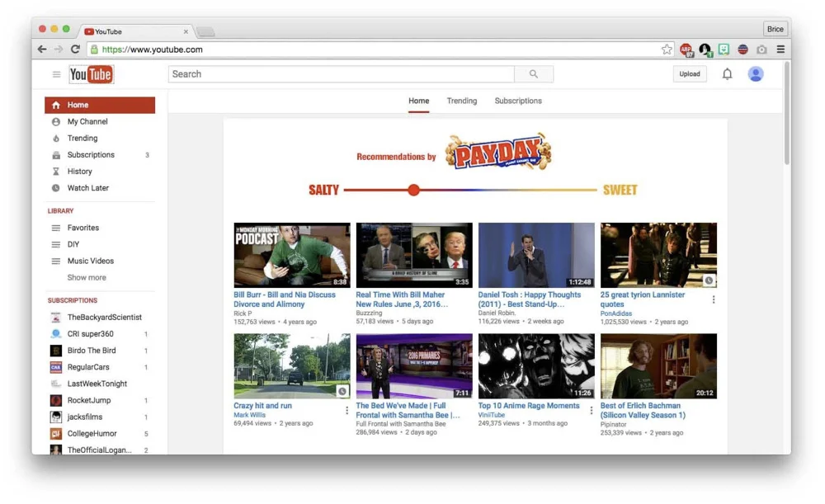Image resolution: width=825 pixels, height=504 pixels.
Task: Open the Adblock Plus extension icon
Action: tap(686, 49)
